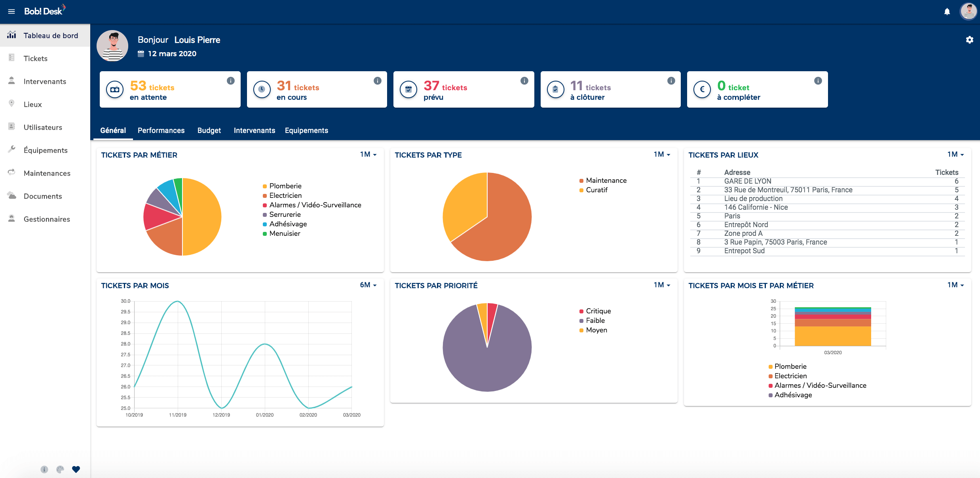The width and height of the screenshot is (980, 478).
Task: Open period dropdown for Tickets par priorité
Action: 662,285
